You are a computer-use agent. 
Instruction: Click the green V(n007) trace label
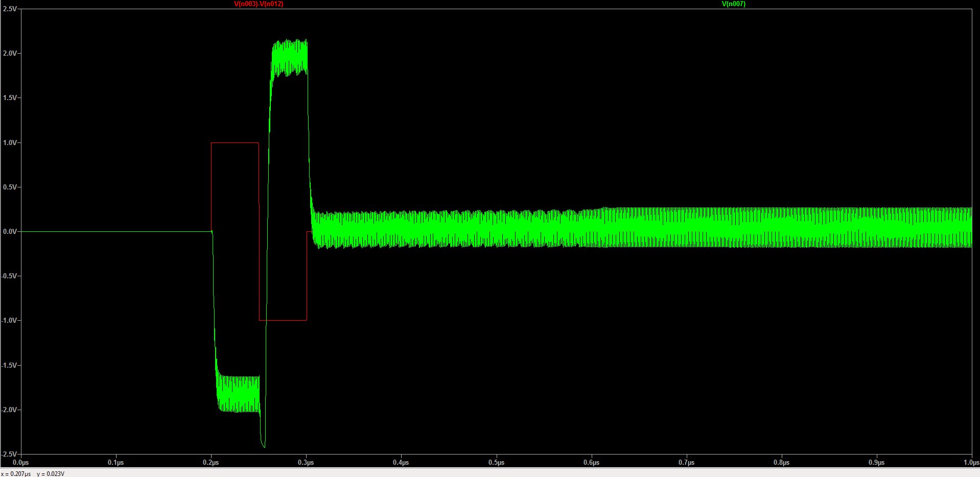point(733,4)
